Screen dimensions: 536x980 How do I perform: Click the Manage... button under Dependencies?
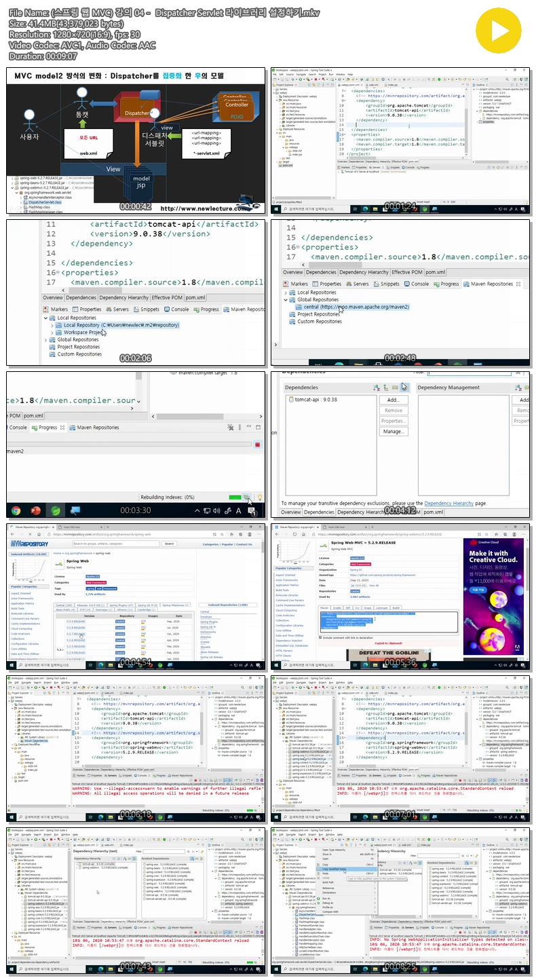[x=394, y=432]
